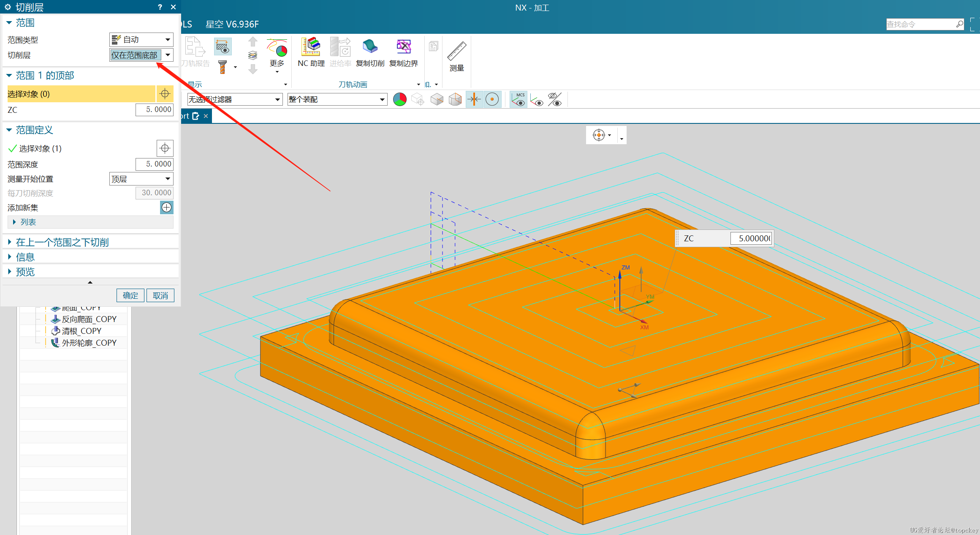
Task: Toggle the coordinate axes eye icon
Action: coord(537,100)
